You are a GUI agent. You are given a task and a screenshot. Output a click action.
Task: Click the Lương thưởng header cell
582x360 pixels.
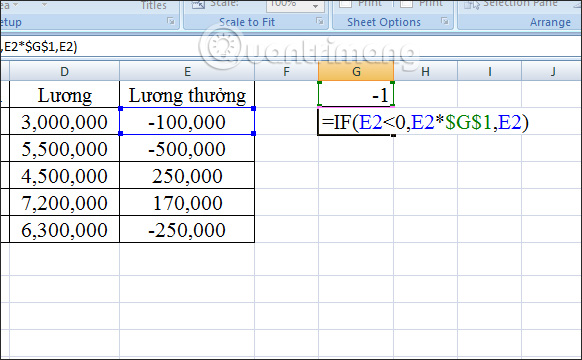click(187, 95)
